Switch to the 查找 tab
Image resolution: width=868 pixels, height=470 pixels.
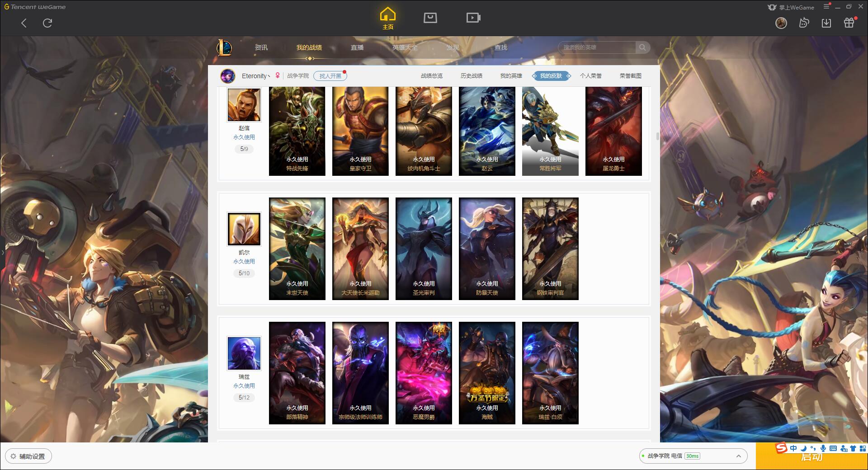[x=501, y=47]
